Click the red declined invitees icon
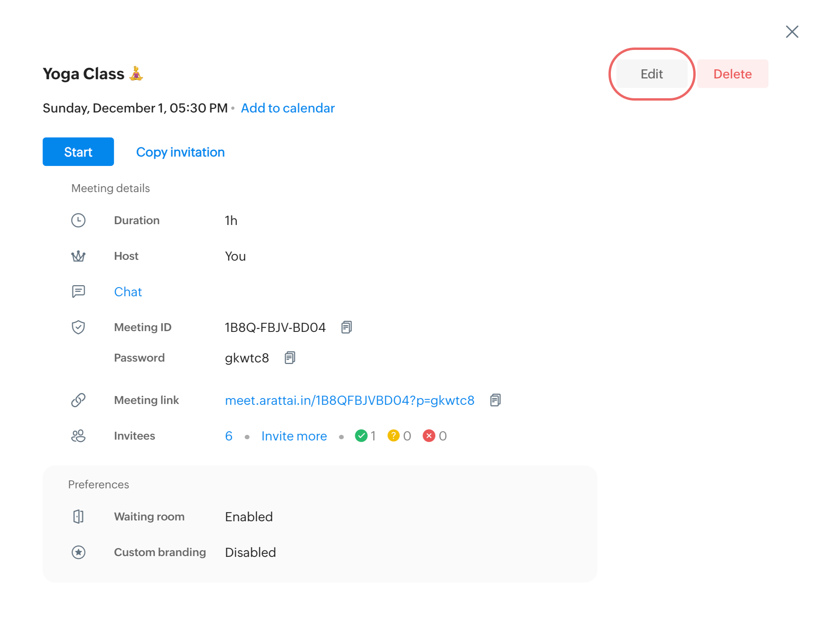The height and width of the screenshot is (644, 824). [x=429, y=436]
